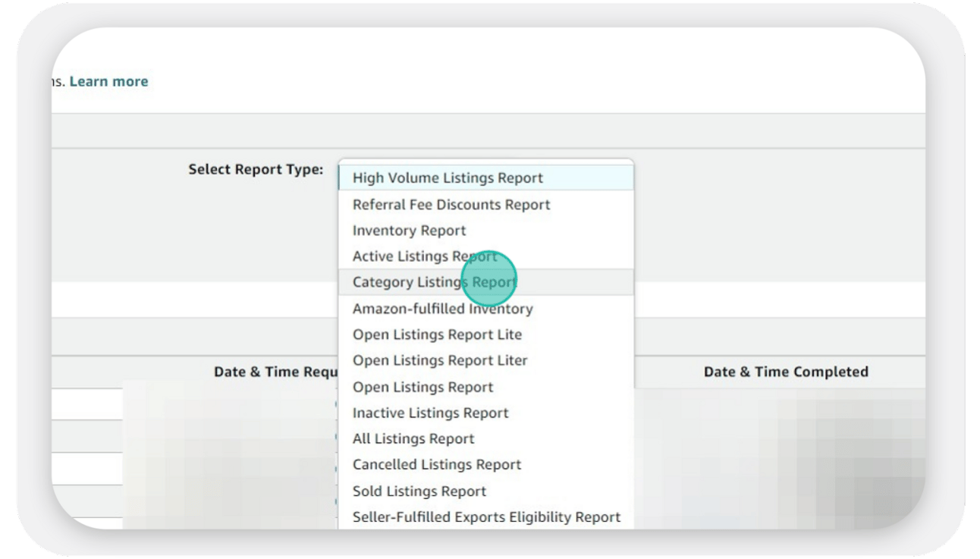Pick Inventory Report from the list

[x=485, y=231]
